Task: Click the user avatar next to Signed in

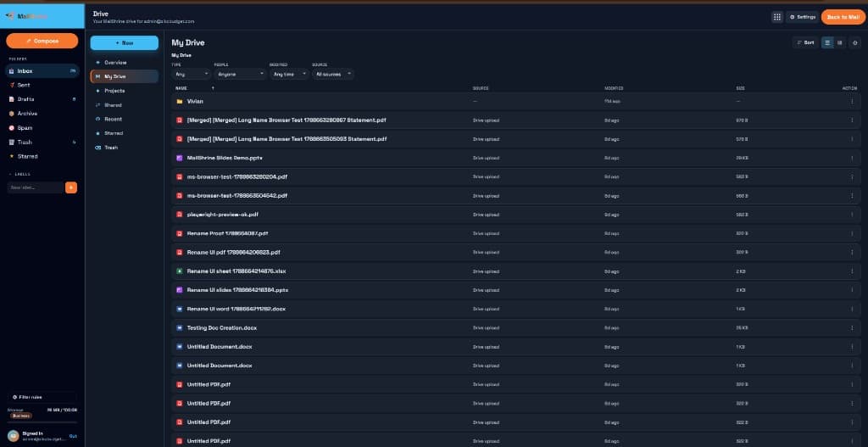Action: coord(14,436)
